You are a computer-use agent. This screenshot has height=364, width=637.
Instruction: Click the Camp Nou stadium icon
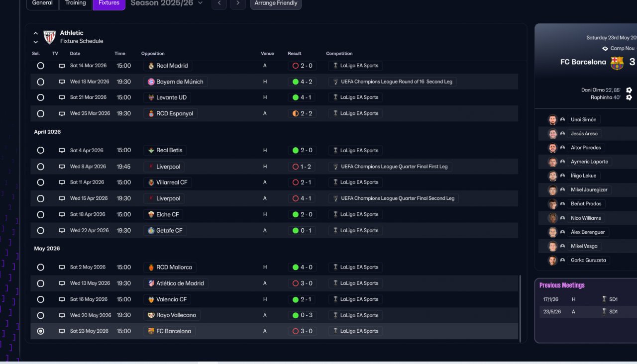tap(605, 49)
